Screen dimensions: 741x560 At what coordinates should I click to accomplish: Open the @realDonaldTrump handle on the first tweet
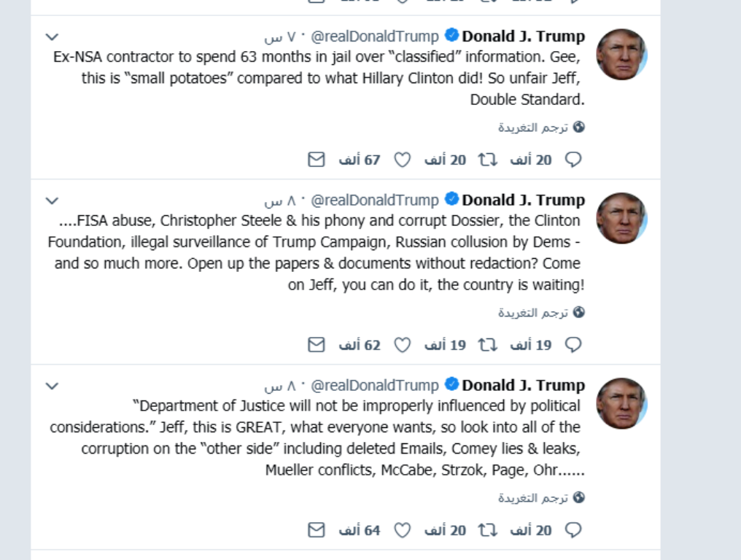coord(375,36)
